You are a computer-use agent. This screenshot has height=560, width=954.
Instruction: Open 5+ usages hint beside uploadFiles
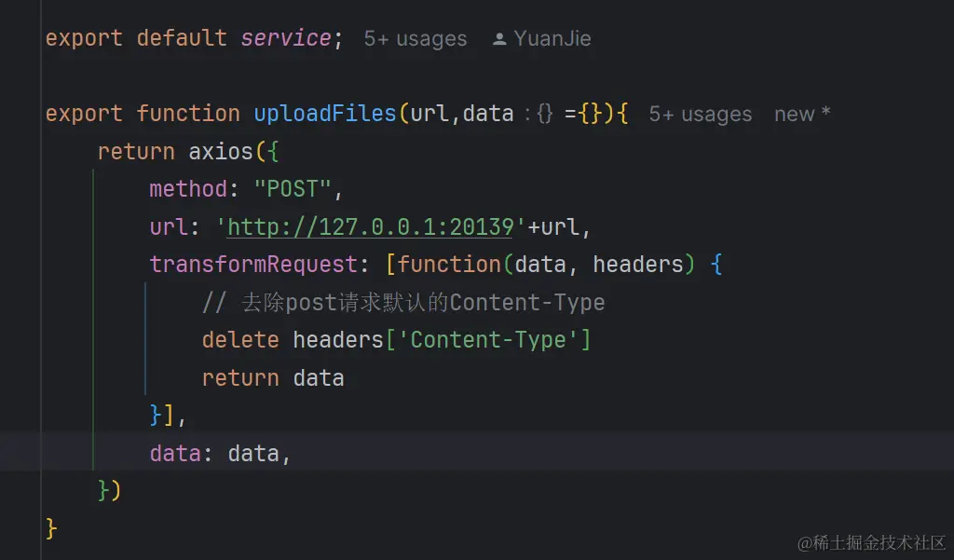(x=700, y=115)
